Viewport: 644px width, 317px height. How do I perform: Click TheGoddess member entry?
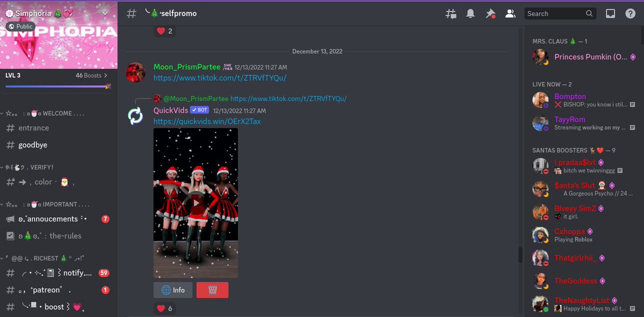click(584, 281)
